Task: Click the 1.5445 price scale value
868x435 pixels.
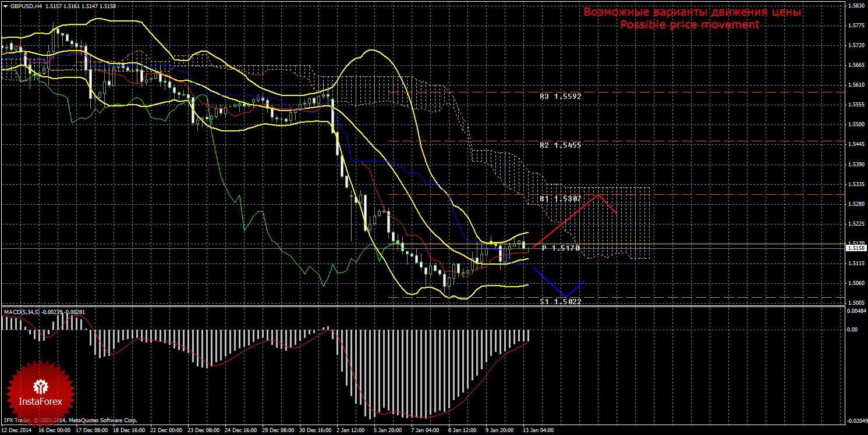Action: (x=856, y=145)
